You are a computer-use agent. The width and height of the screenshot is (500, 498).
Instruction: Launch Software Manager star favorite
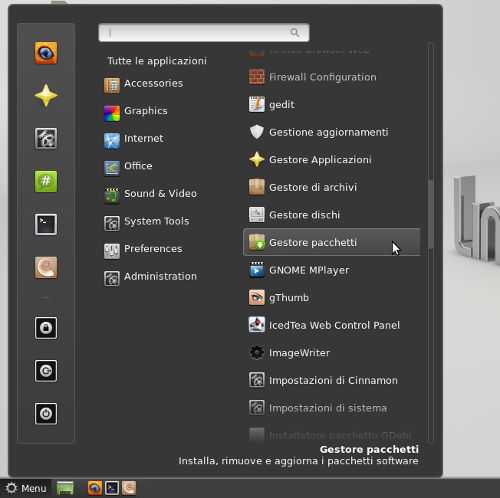(46, 95)
